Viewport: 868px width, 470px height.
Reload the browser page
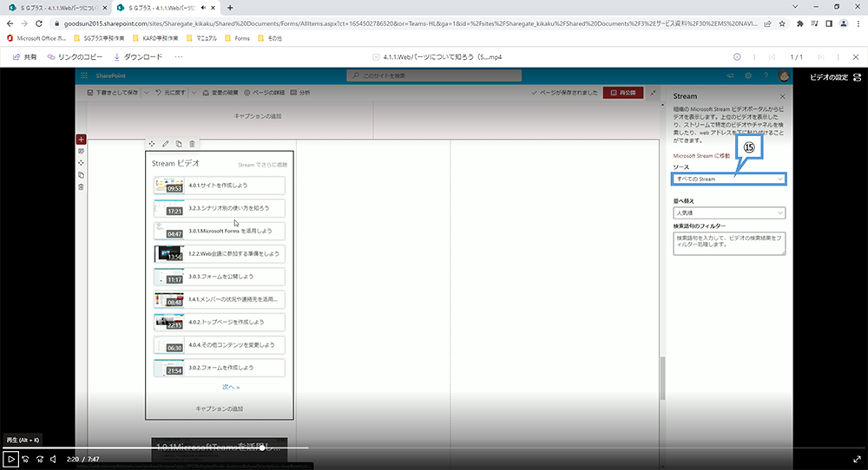[39, 23]
